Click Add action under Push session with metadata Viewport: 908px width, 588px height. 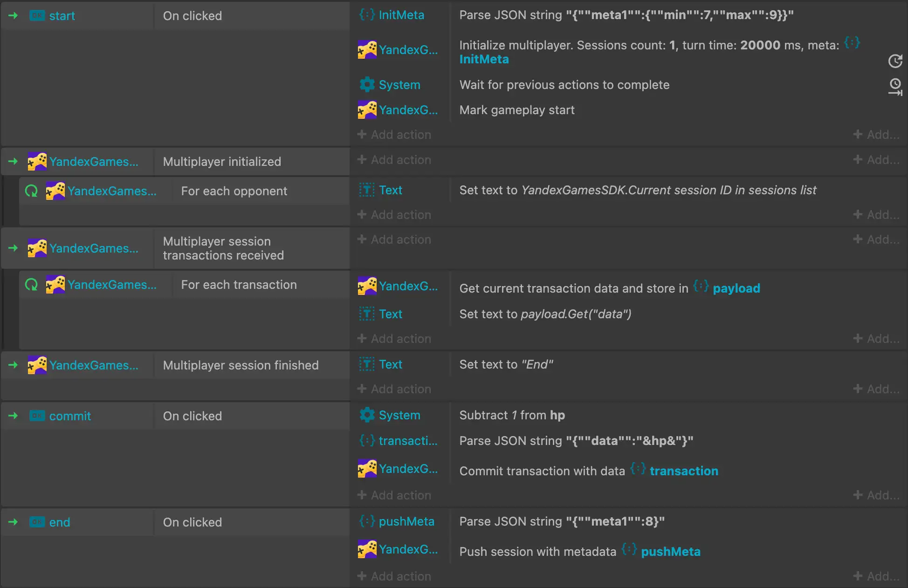(394, 576)
